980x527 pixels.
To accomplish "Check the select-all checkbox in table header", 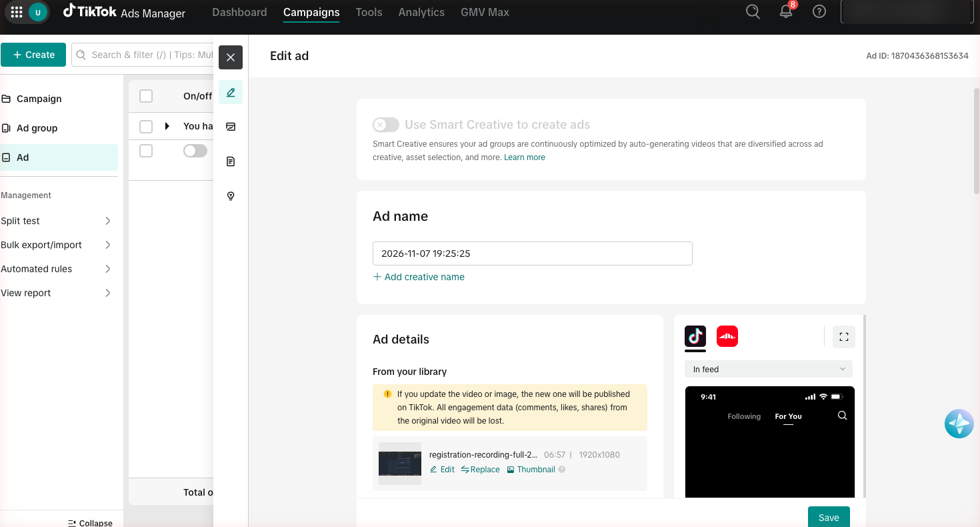I will (146, 96).
